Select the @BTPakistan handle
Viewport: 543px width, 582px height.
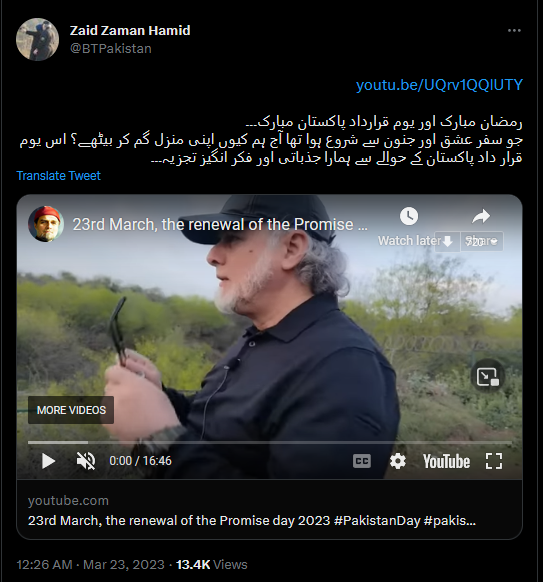111,49
